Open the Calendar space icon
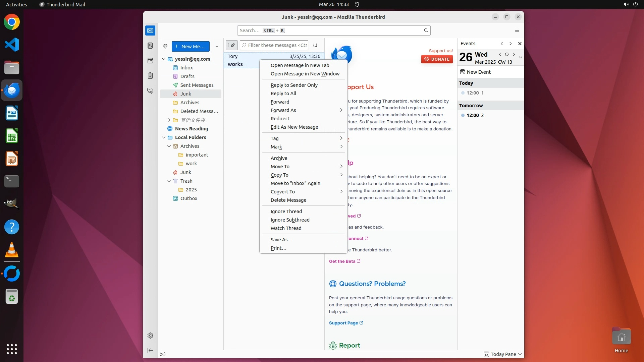644x362 pixels. click(150, 61)
